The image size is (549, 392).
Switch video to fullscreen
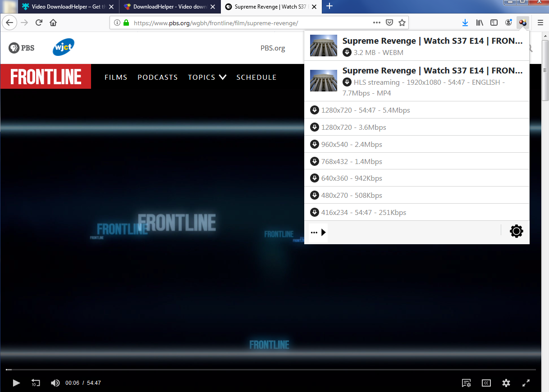pos(526,383)
